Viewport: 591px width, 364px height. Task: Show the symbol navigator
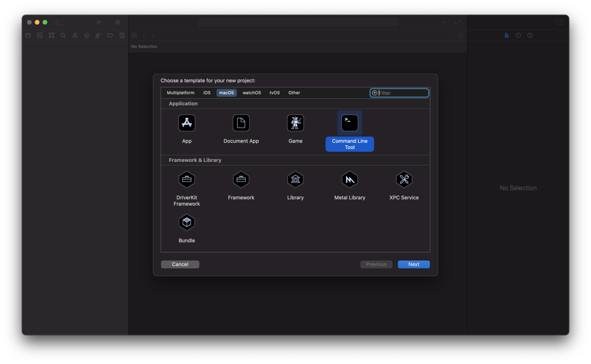tap(52, 35)
